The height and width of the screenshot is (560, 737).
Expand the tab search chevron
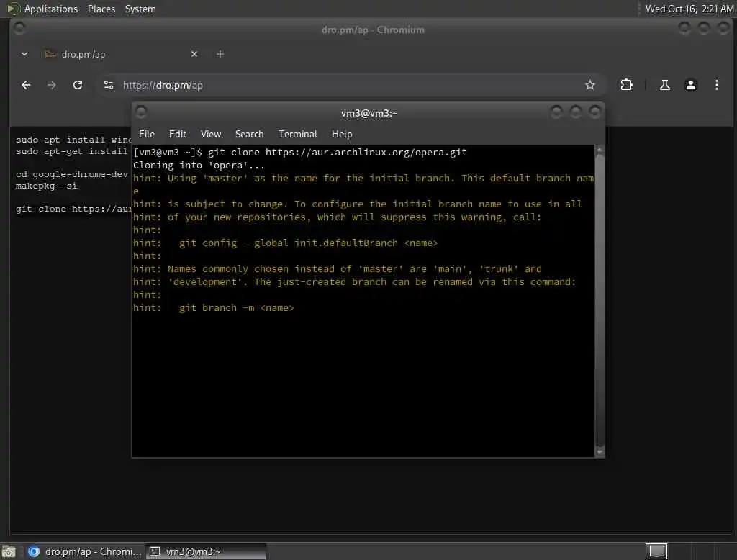point(24,54)
